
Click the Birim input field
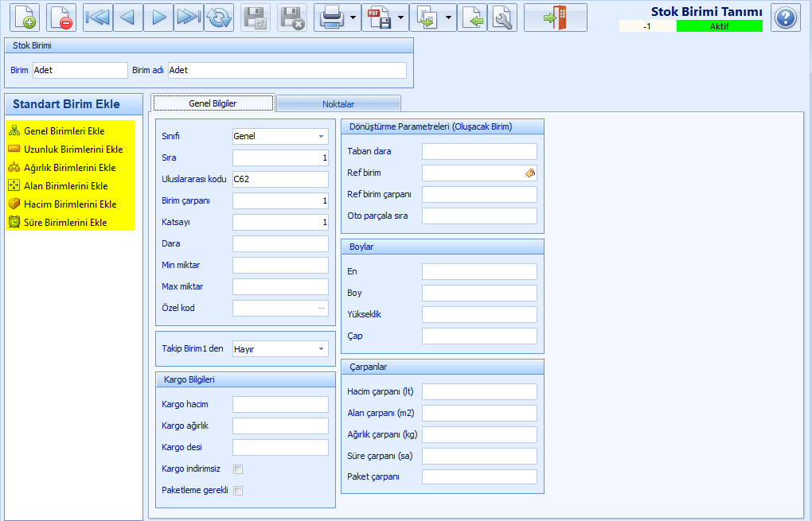pyautogui.click(x=80, y=70)
